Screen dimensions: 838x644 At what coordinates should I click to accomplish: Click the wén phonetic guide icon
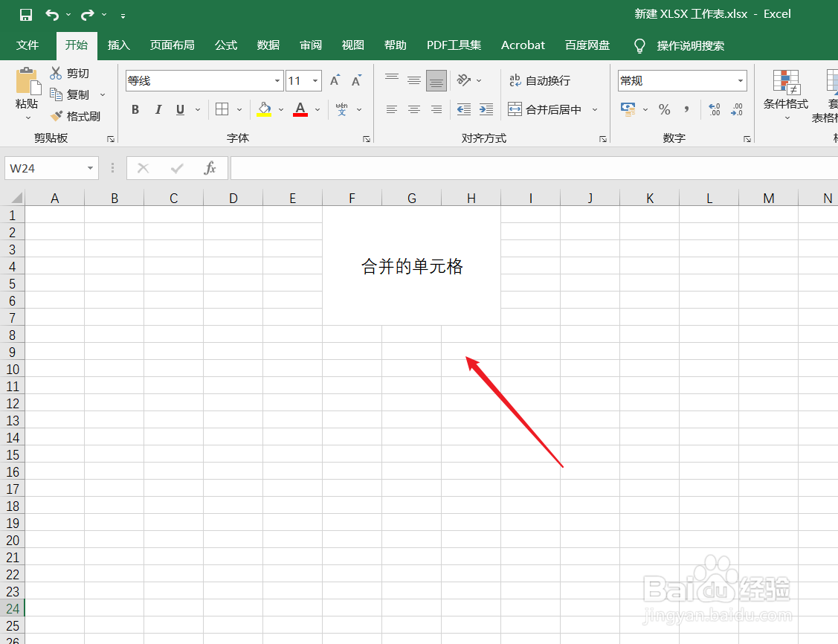[x=341, y=109]
